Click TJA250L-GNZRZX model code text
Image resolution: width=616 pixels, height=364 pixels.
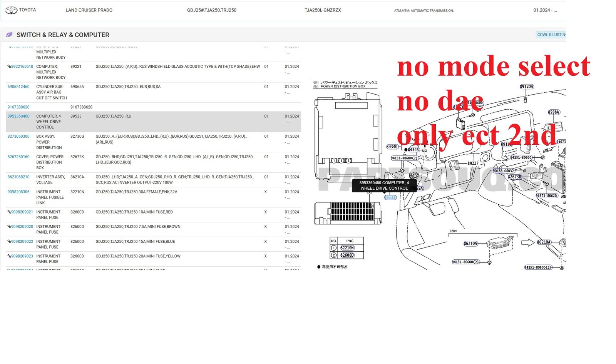(323, 10)
